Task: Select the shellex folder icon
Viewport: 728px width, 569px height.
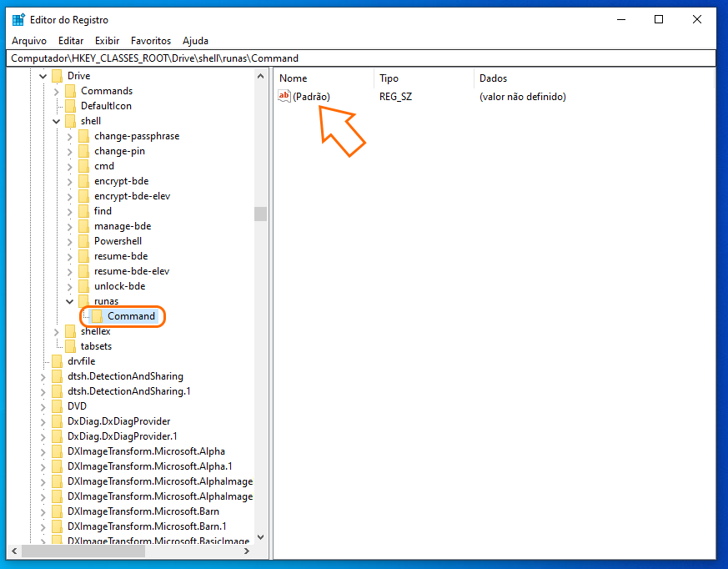Action: point(70,331)
